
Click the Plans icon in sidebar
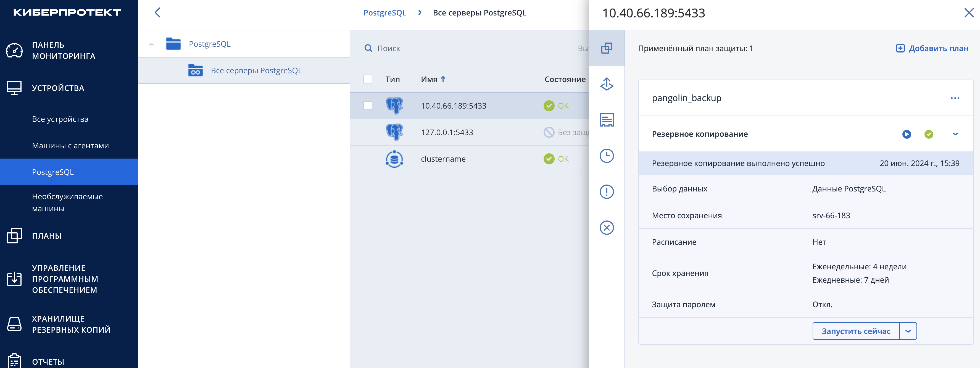(x=14, y=236)
